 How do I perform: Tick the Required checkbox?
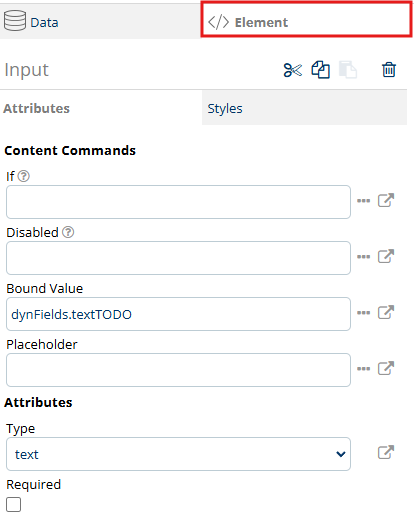[x=13, y=504]
